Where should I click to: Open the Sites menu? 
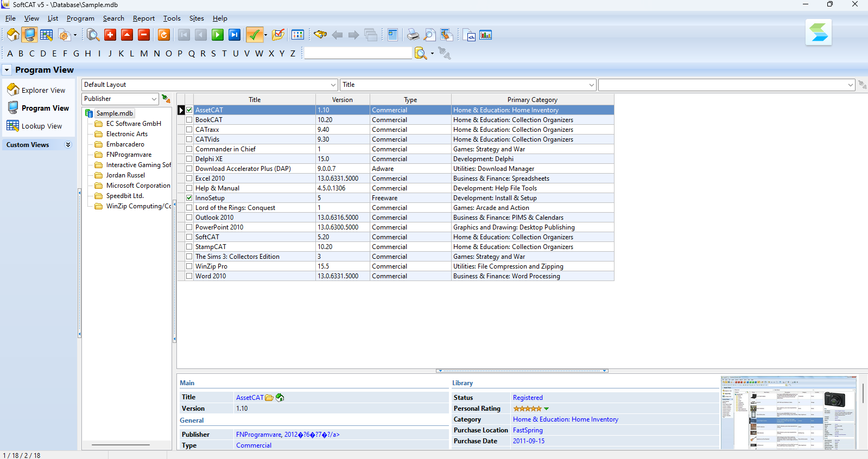[197, 18]
